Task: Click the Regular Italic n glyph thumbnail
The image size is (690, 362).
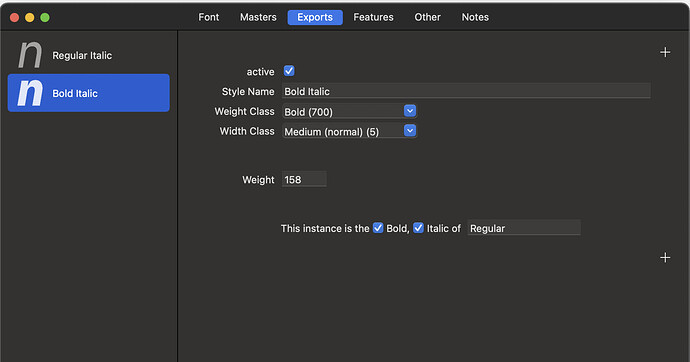Action: tap(30, 55)
